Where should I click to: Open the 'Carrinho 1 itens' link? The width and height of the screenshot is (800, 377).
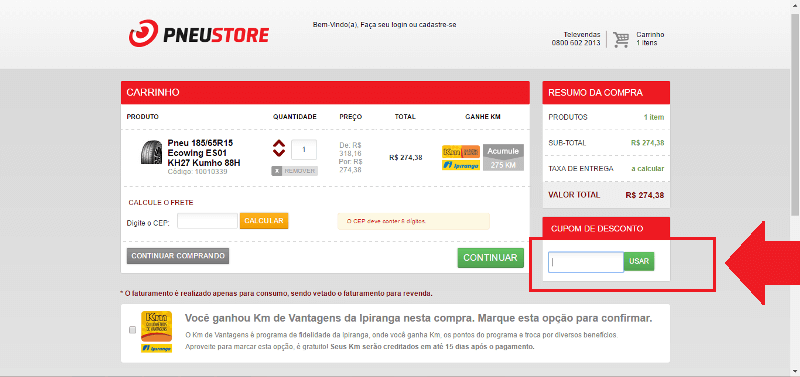tap(650, 39)
